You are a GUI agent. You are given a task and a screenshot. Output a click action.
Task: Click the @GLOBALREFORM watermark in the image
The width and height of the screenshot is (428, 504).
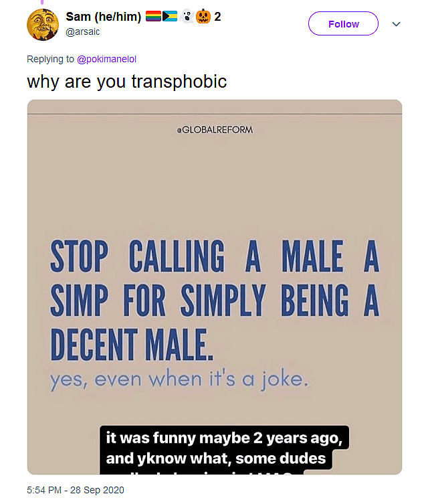[214, 130]
